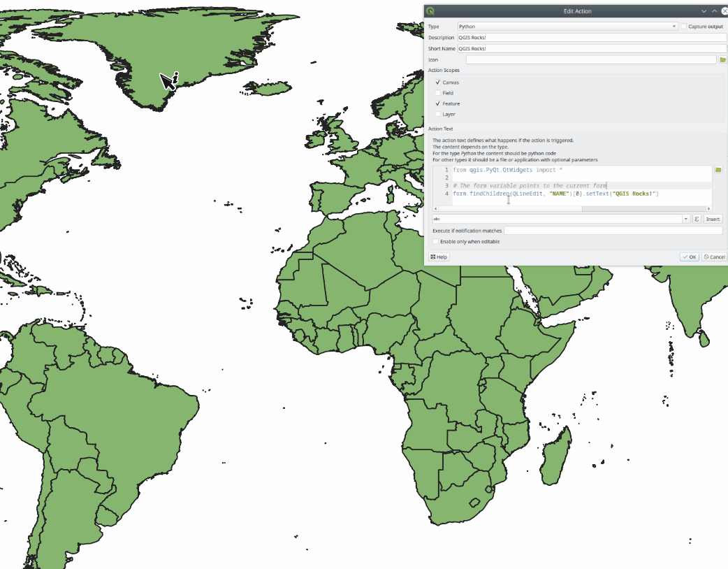
Task: Browse for an icon file using the folder button
Action: pyautogui.click(x=722, y=60)
